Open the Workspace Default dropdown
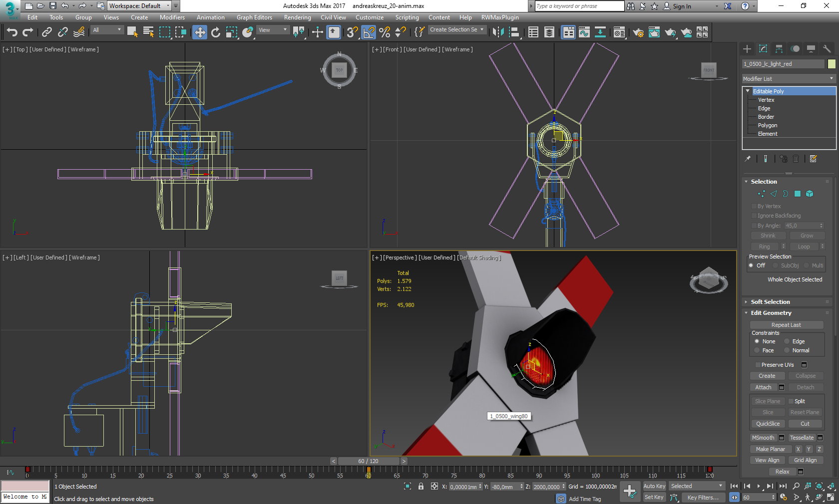Viewport: 839px width, 504px height. click(x=139, y=6)
